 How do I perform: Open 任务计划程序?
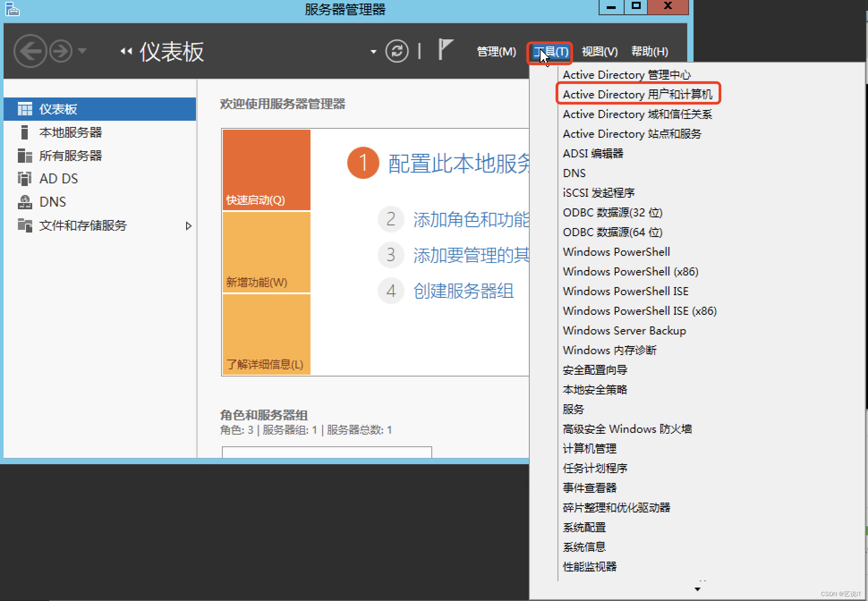click(595, 468)
